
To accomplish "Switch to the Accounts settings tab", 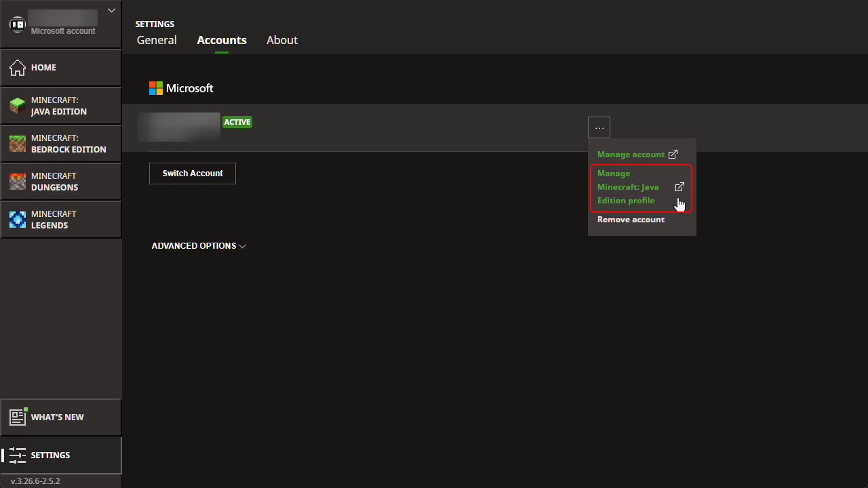I will (222, 40).
